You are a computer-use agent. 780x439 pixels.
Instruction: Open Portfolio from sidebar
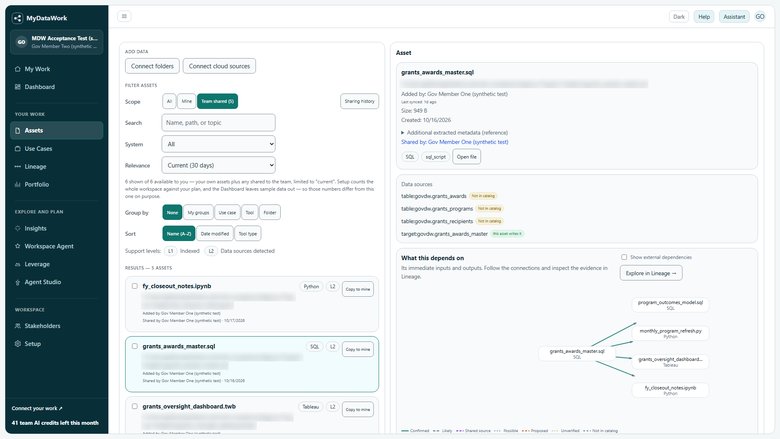(56, 184)
